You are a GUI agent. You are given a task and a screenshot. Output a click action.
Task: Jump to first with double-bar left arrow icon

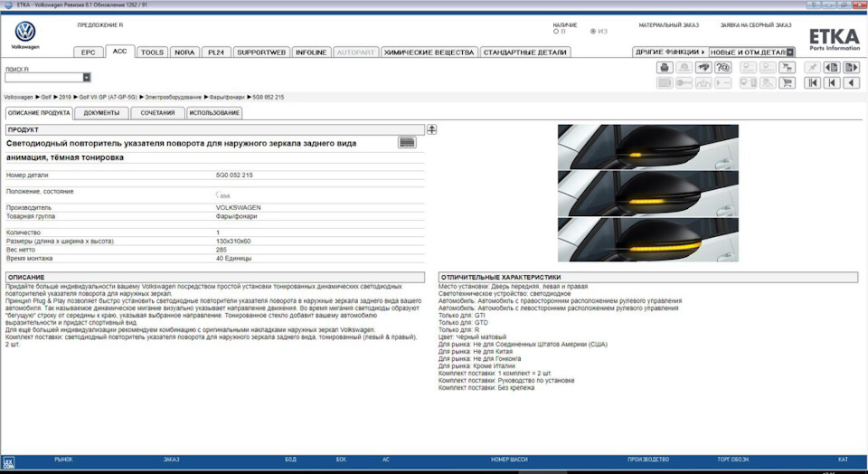(x=812, y=83)
